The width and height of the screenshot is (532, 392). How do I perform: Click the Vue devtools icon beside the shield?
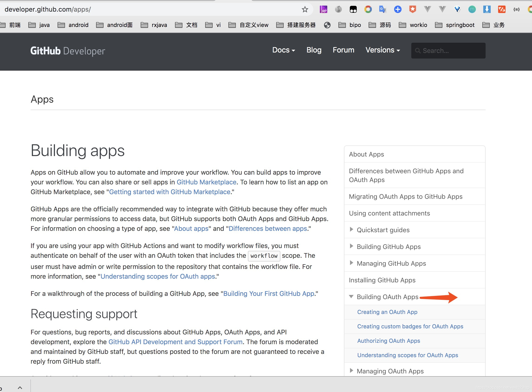pyautogui.click(x=427, y=10)
